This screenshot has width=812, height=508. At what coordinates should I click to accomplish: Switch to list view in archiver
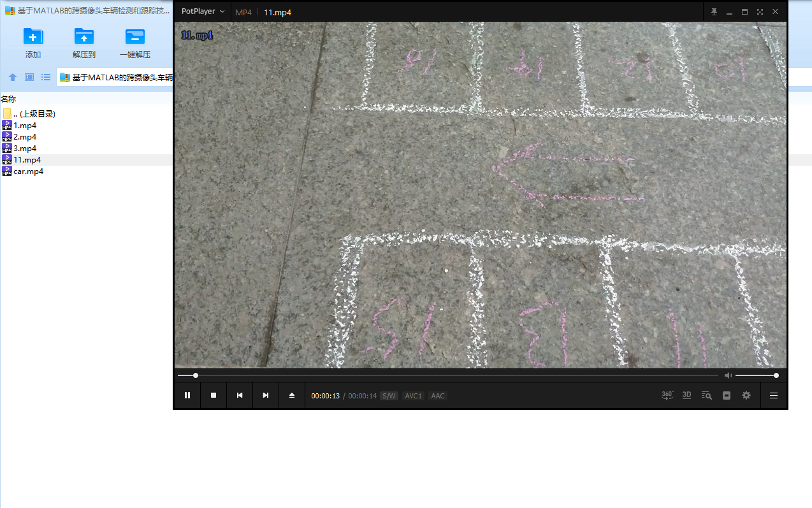tap(46, 77)
